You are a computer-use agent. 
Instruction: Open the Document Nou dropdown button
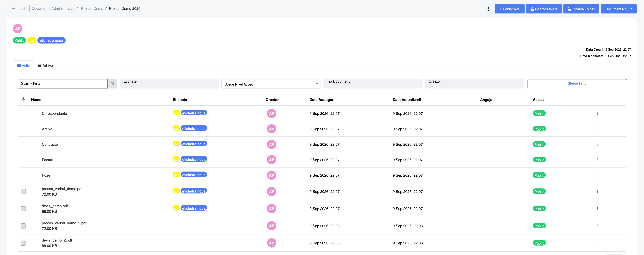[619, 9]
